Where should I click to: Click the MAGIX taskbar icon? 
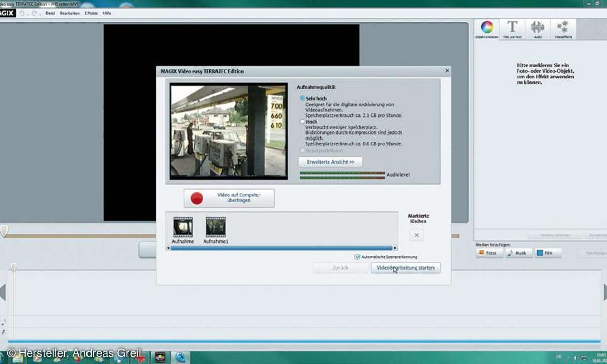coord(160,357)
